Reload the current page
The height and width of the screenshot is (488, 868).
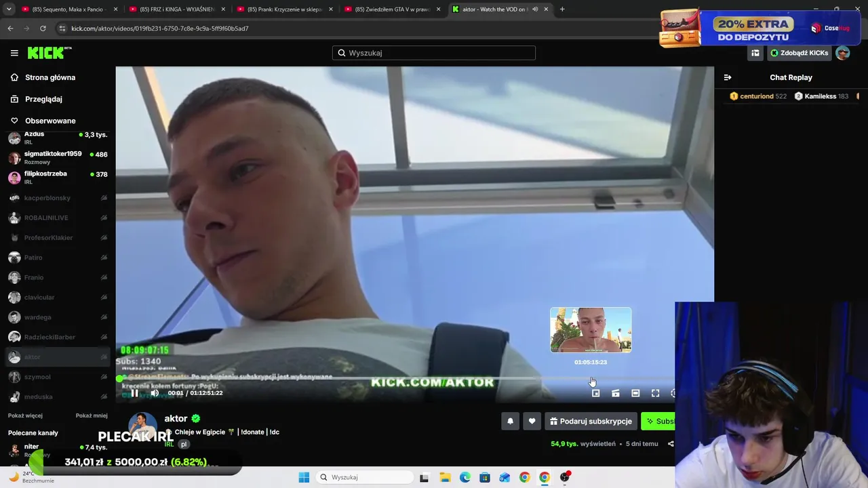(43, 28)
